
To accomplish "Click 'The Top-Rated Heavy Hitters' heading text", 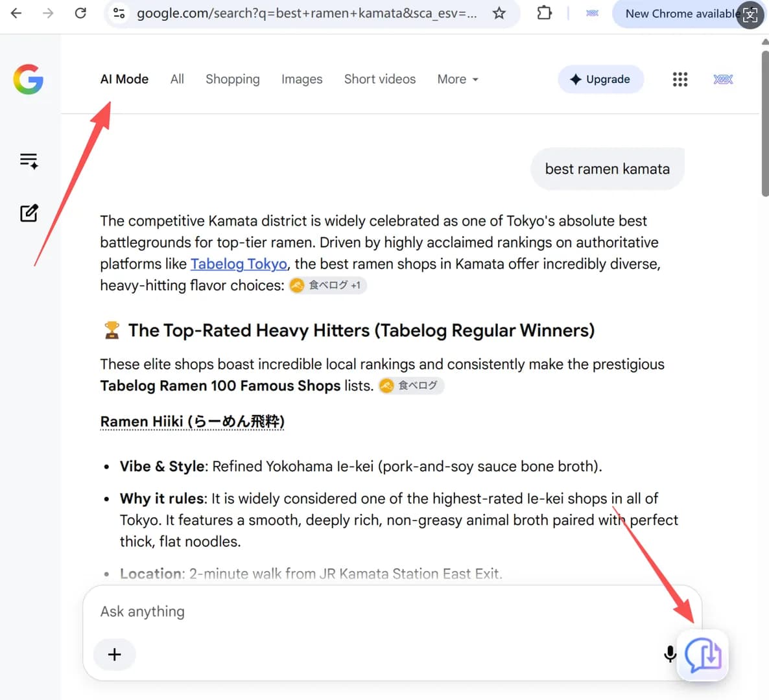I will pyautogui.click(x=361, y=331).
